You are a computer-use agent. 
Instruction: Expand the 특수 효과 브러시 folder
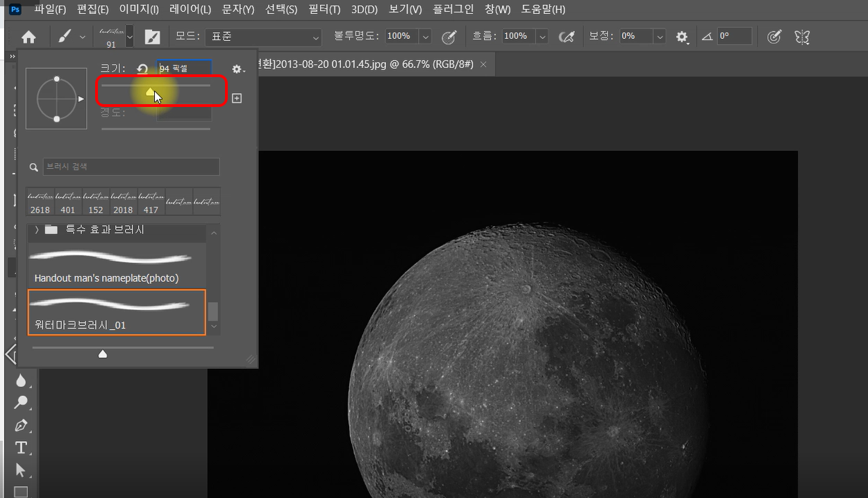[36, 230]
